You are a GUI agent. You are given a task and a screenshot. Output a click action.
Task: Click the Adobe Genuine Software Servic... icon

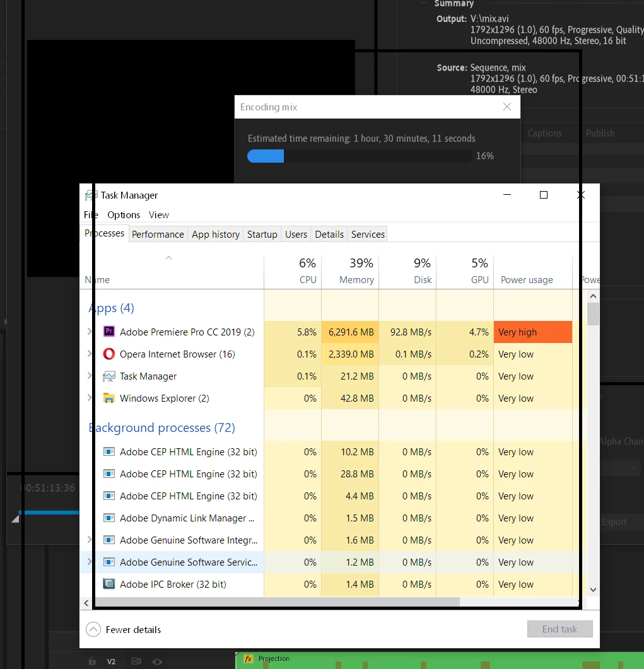pos(109,562)
